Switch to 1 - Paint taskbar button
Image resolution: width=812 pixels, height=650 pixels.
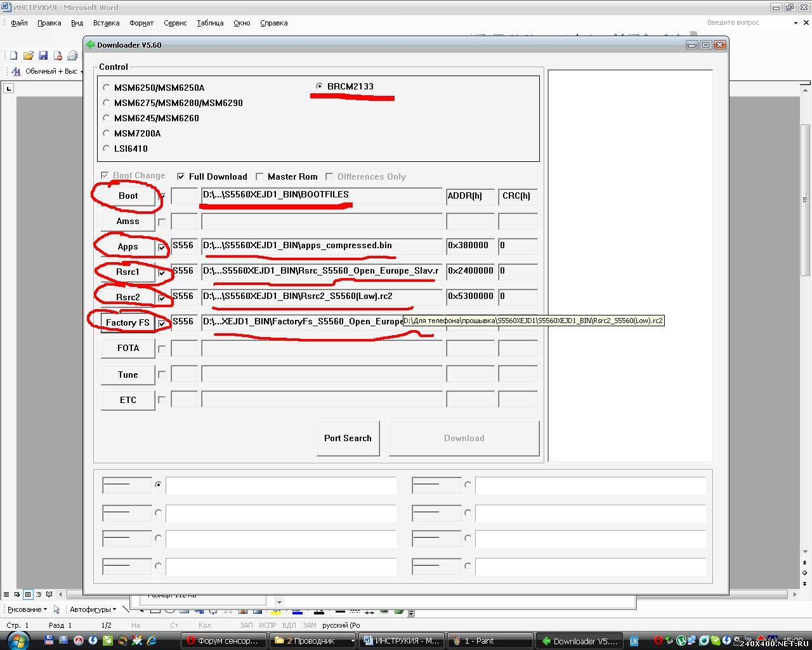pyautogui.click(x=489, y=641)
